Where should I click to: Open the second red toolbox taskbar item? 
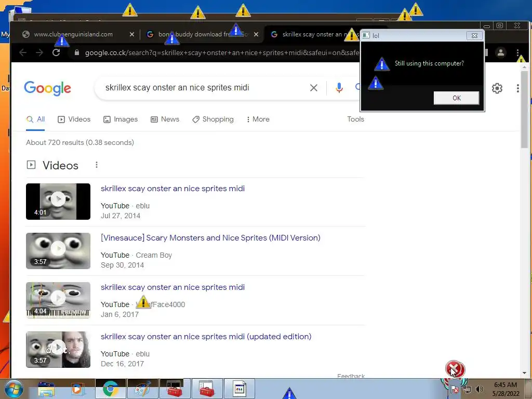coord(207,389)
